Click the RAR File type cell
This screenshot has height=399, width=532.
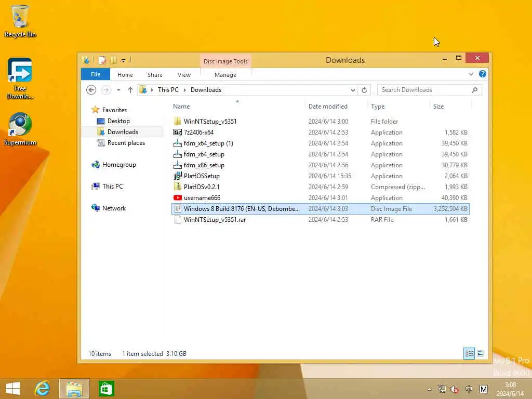point(382,220)
